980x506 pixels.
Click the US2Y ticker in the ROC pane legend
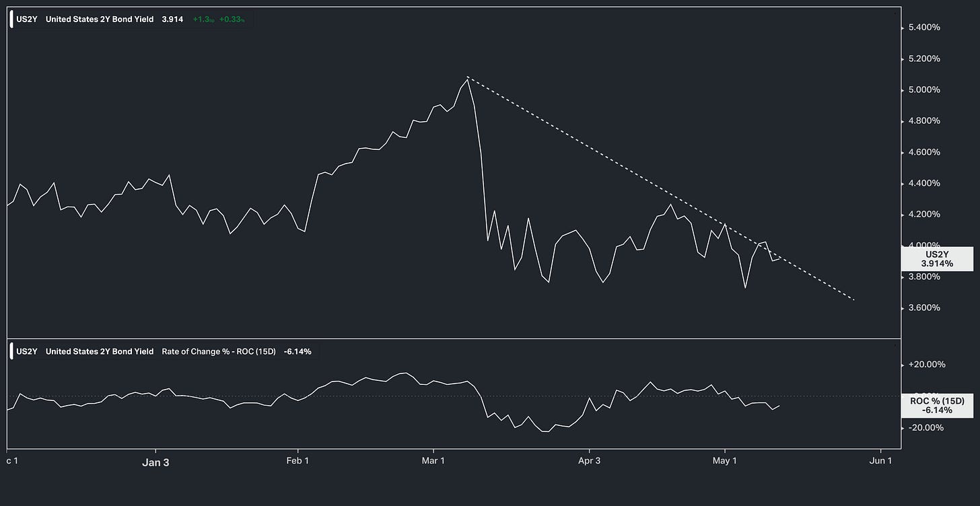(26, 351)
